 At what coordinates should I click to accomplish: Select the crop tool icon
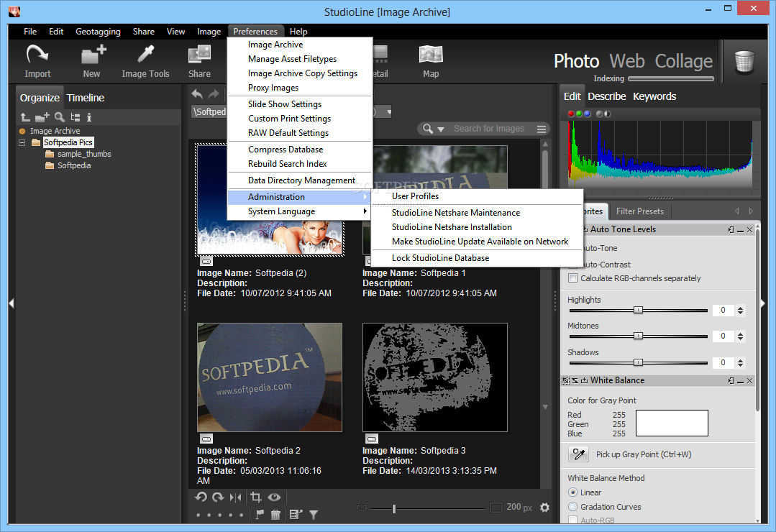256,497
